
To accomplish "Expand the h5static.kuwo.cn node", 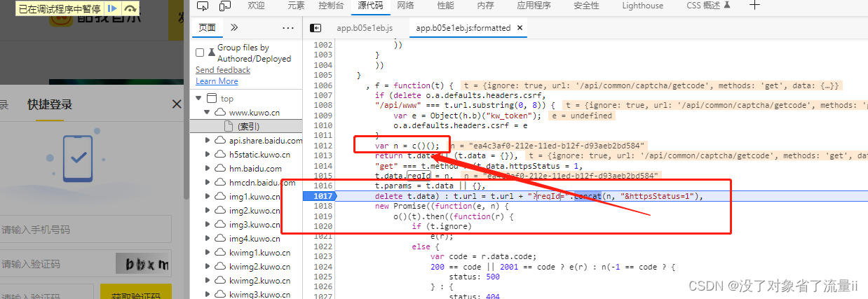I will point(208,155).
